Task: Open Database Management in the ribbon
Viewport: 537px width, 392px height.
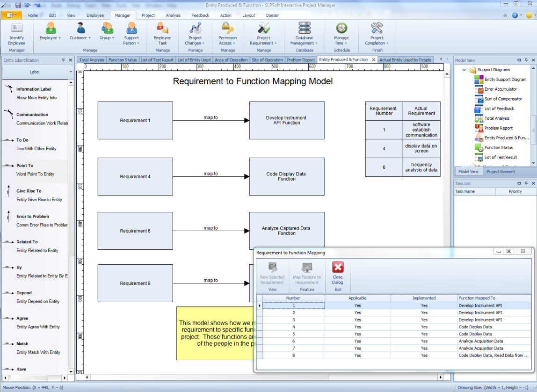Action: [x=304, y=34]
